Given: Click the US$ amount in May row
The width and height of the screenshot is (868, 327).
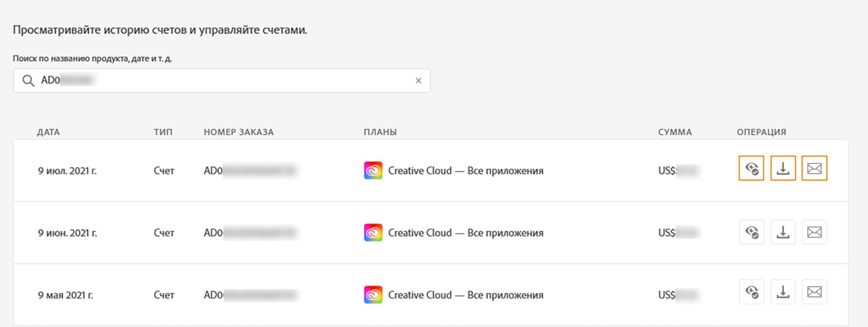Looking at the screenshot, I should pos(678,295).
